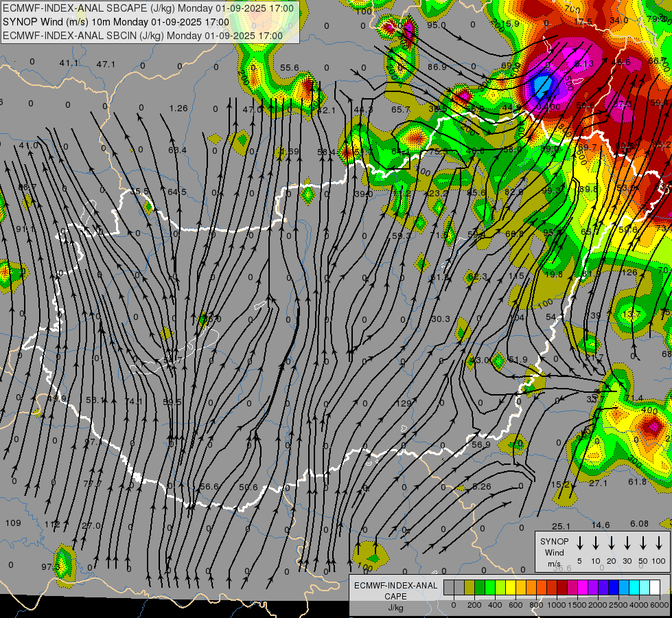The image size is (672, 618).
Task: Click the '56.9' value on the map
Action: click(481, 445)
